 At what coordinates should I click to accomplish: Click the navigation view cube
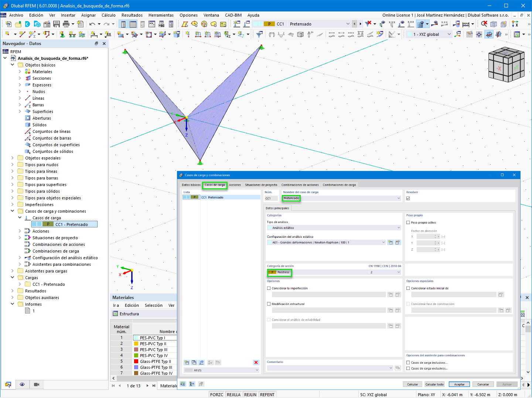(x=506, y=65)
